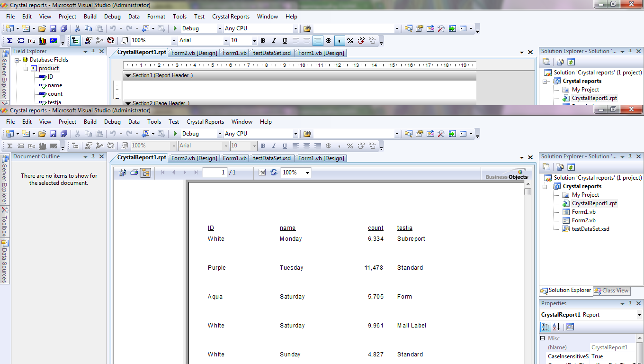Toggle Field Explorer tree icon in upper window

pos(75,41)
